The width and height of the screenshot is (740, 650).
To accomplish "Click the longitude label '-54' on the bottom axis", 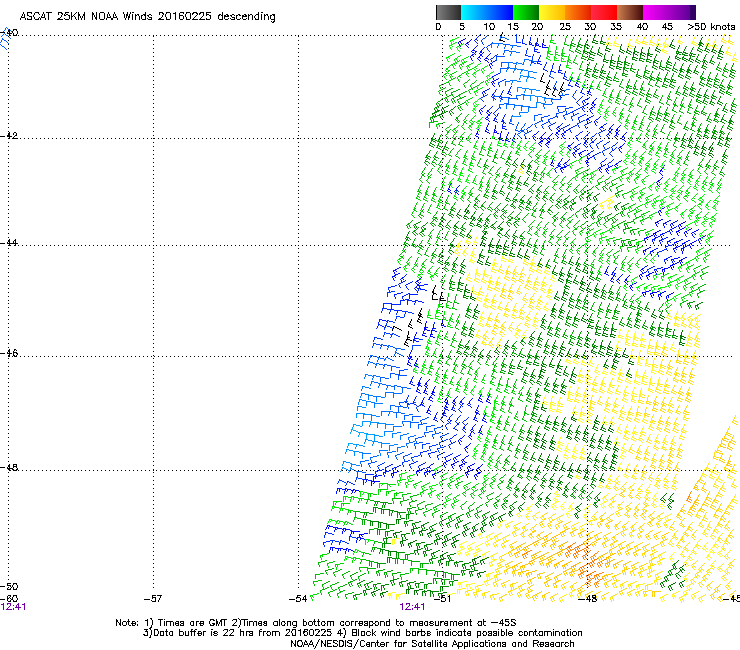I will (298, 599).
